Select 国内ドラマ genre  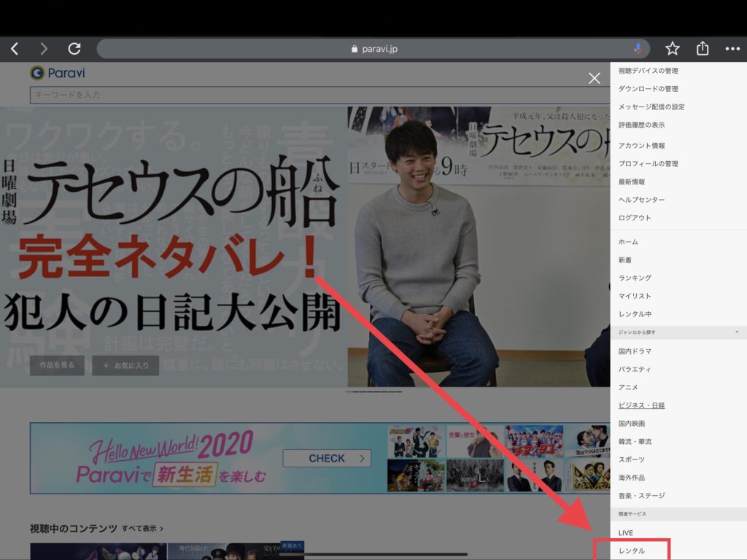[635, 351]
